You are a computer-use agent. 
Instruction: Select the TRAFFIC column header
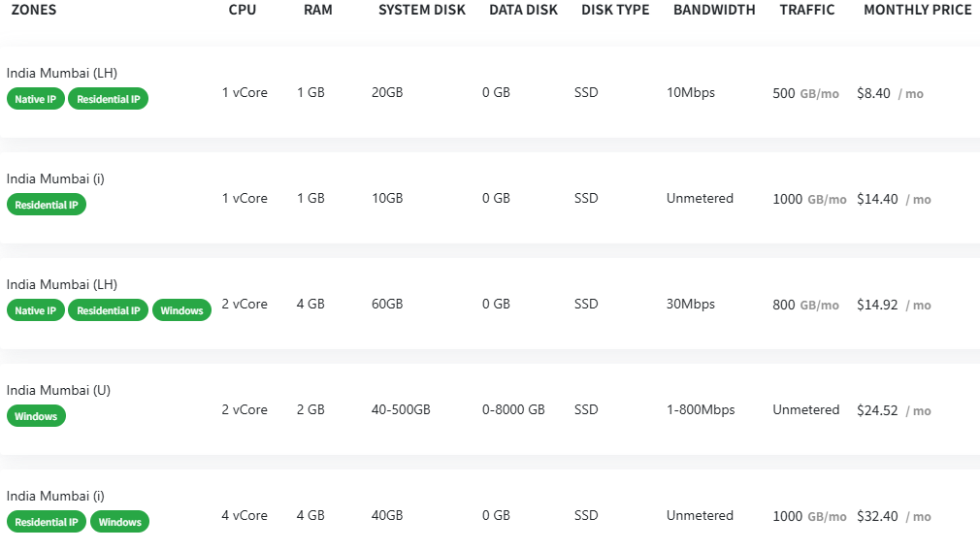806,10
